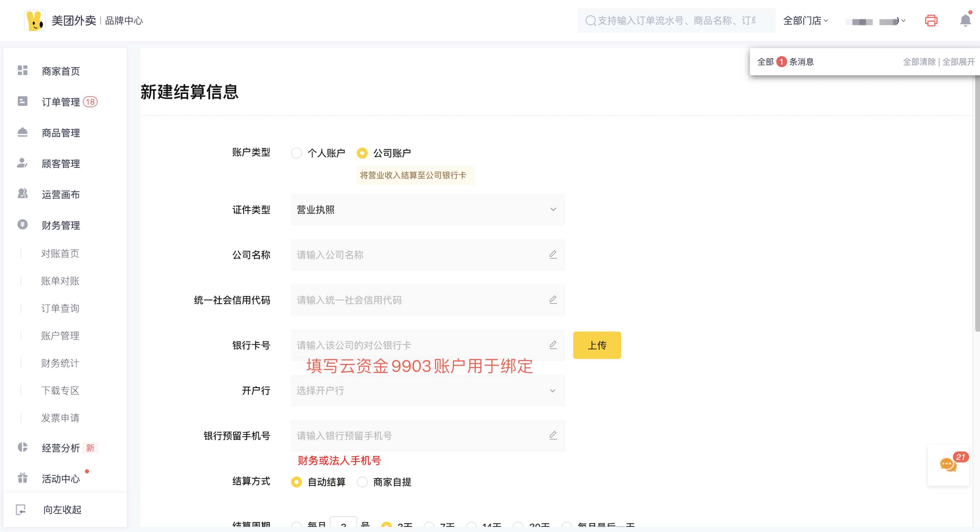Click 全部清除 in message panel

click(919, 62)
